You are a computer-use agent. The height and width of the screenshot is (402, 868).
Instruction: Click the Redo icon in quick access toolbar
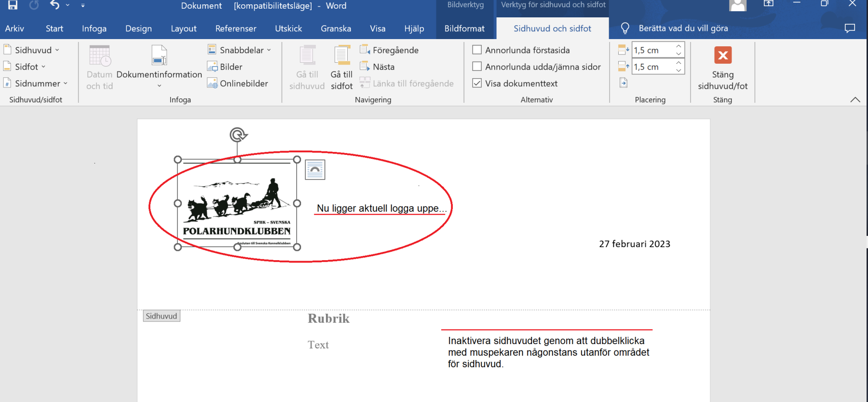pos(34,5)
